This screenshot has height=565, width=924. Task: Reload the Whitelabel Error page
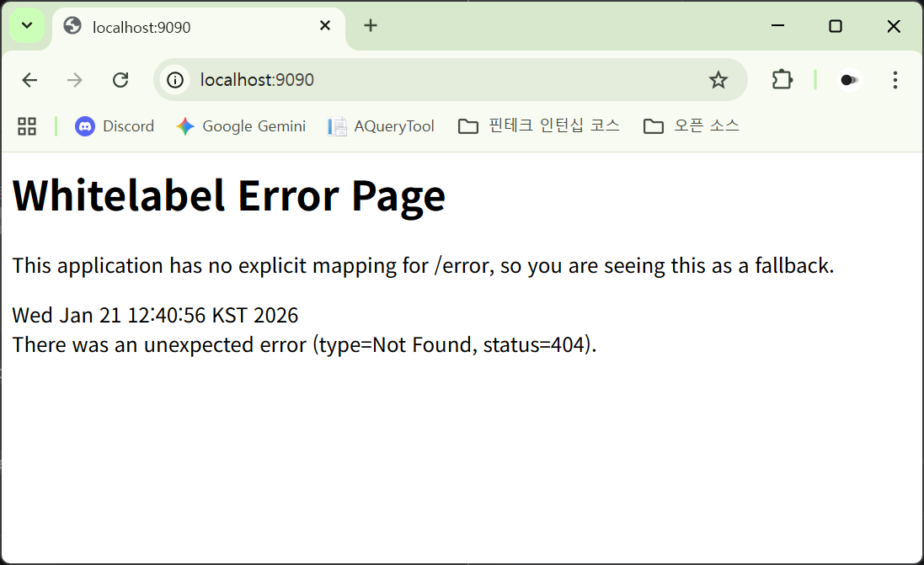point(120,80)
